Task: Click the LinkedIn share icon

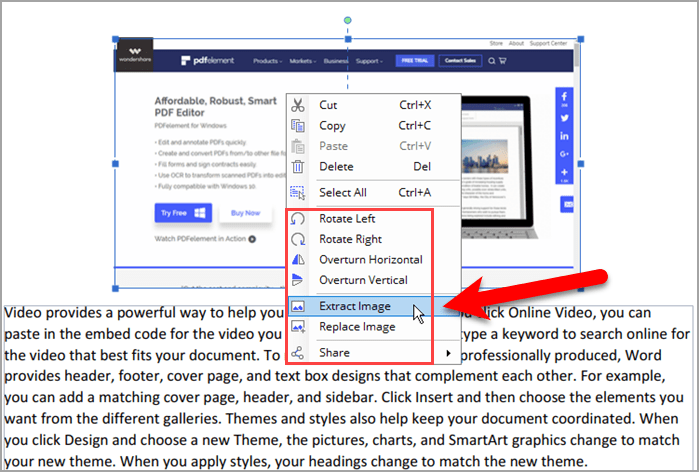Action: click(x=564, y=136)
